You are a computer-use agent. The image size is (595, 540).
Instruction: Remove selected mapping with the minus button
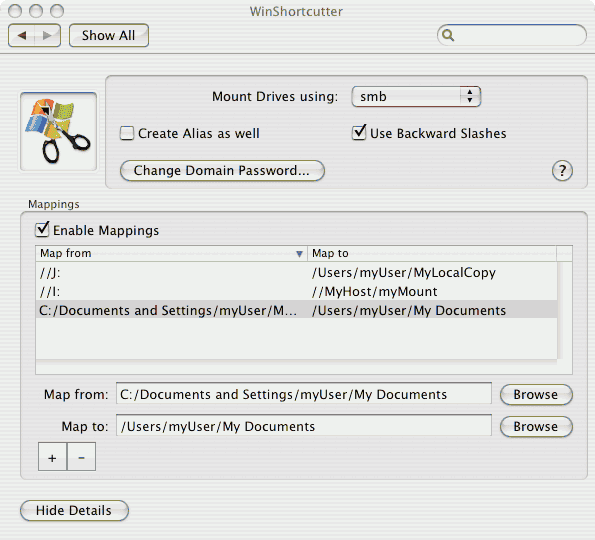[x=81, y=457]
